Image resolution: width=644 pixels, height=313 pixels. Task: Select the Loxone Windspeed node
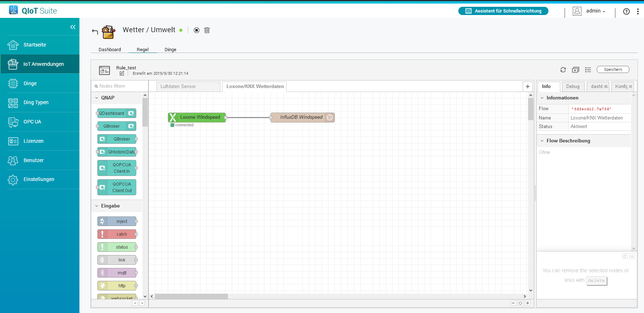tap(197, 117)
